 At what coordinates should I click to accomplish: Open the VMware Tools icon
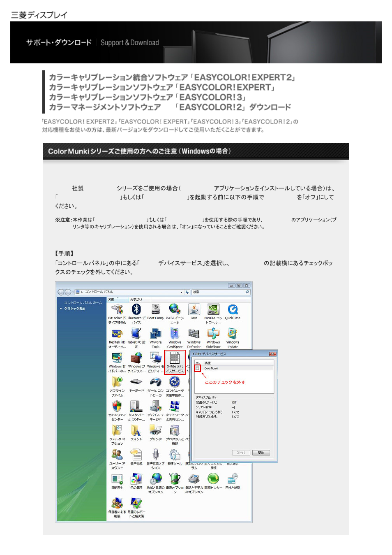point(155,338)
